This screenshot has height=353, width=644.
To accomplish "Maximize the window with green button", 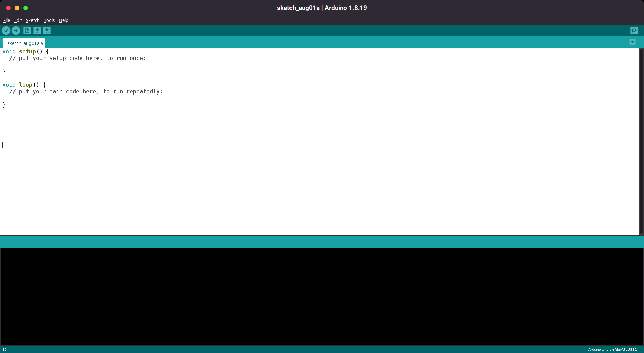I will coord(26,8).
